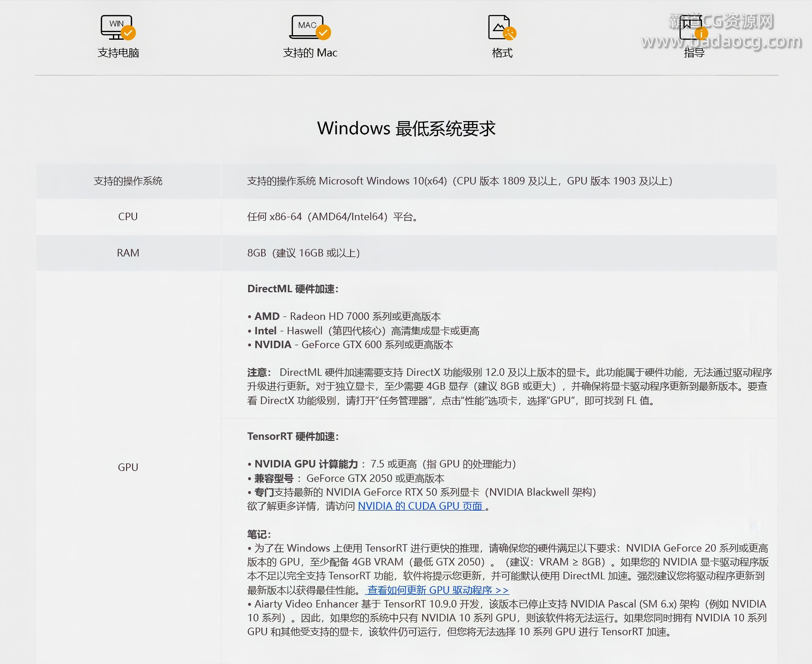The image size is (812, 664).
Task: Click the GPU row label
Action: click(128, 467)
